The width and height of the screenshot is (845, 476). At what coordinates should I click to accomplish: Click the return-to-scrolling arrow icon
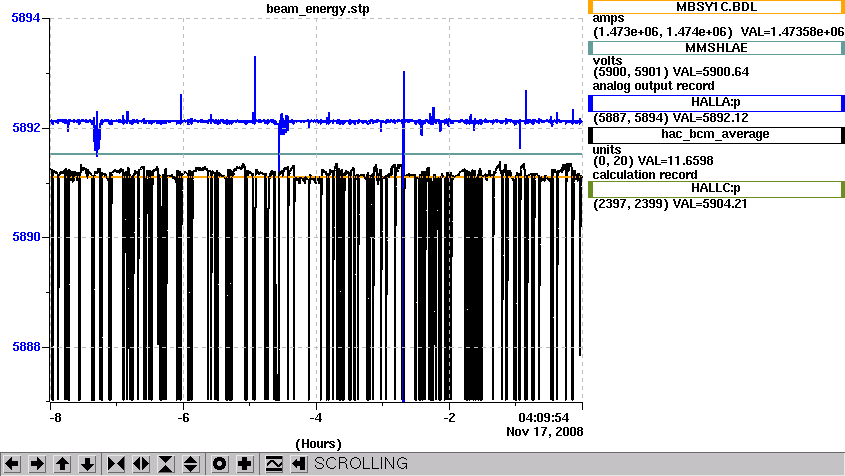pos(299,464)
